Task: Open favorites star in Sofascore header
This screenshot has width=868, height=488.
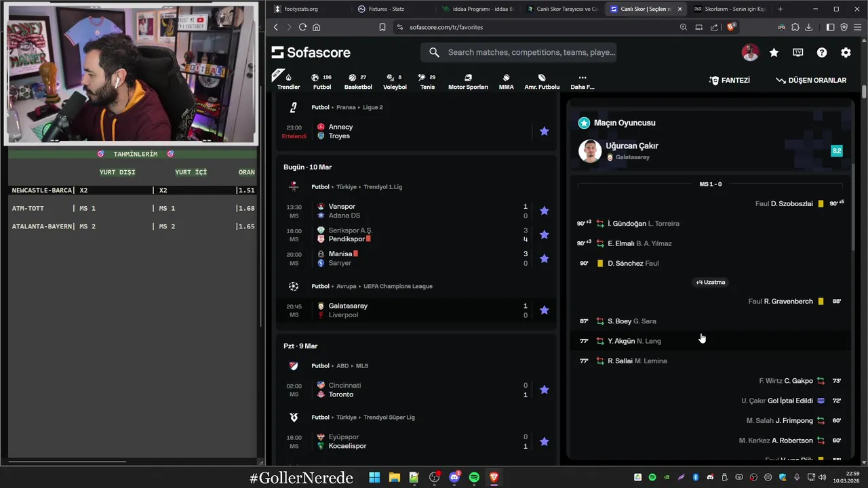Action: [x=774, y=53]
